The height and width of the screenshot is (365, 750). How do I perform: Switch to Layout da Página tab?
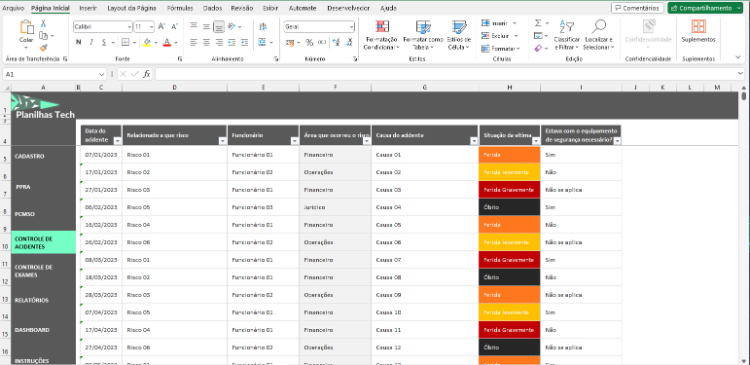(131, 8)
